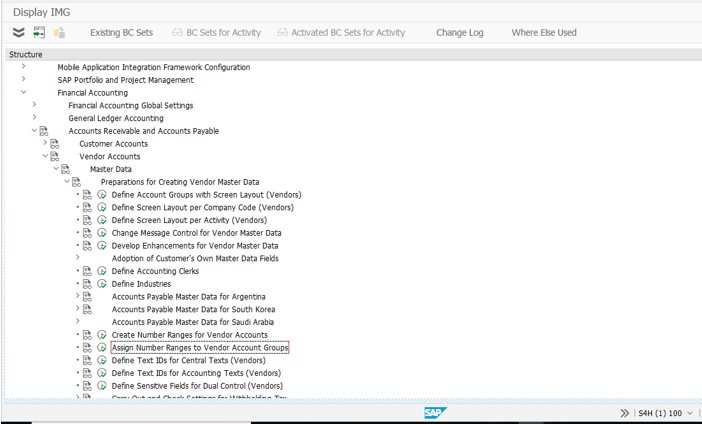
Task: Execute Define Account Groups with Screen Layout activity icon
Action: (102, 195)
